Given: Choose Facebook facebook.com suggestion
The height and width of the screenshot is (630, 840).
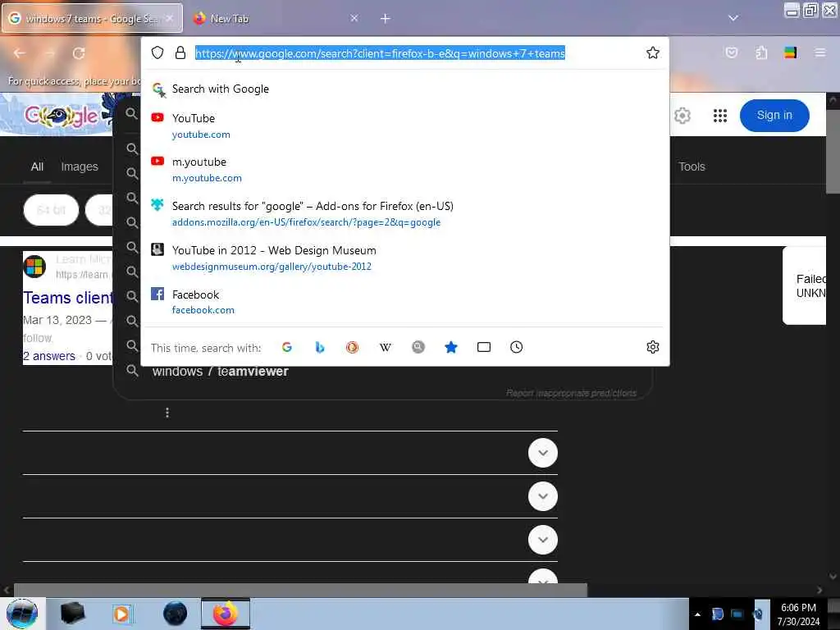Looking at the screenshot, I should pyautogui.click(x=405, y=302).
